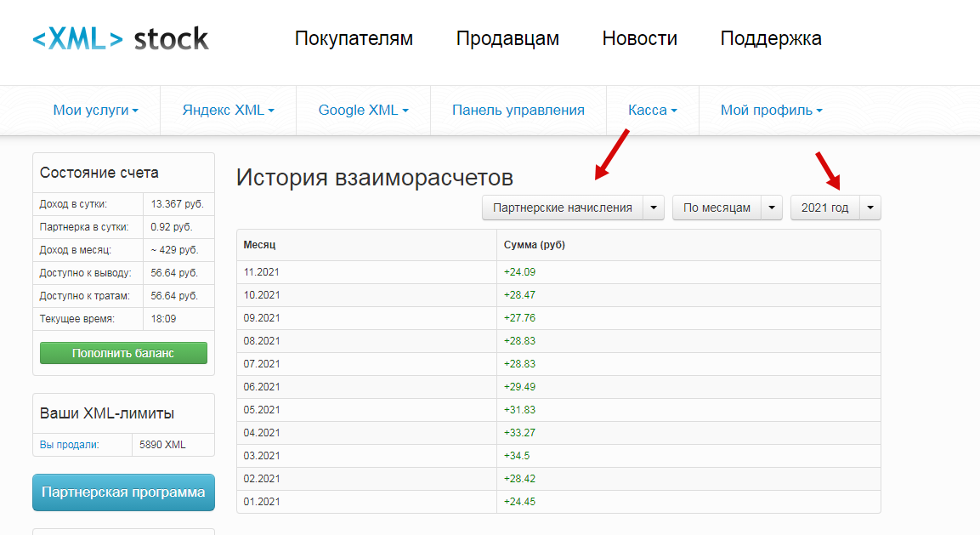The width and height of the screenshot is (980, 535).
Task: Click the История взаиморасчетов heading
Action: click(374, 178)
